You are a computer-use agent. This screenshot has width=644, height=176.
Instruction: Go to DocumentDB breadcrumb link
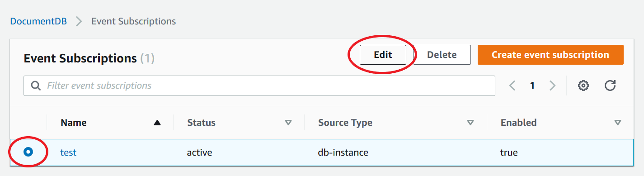[38, 21]
